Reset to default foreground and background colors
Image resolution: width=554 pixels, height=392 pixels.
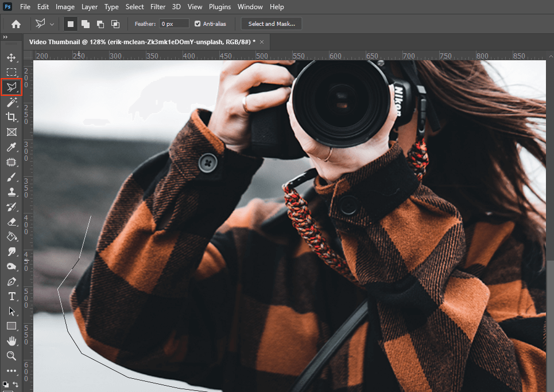pyautogui.click(x=5, y=384)
